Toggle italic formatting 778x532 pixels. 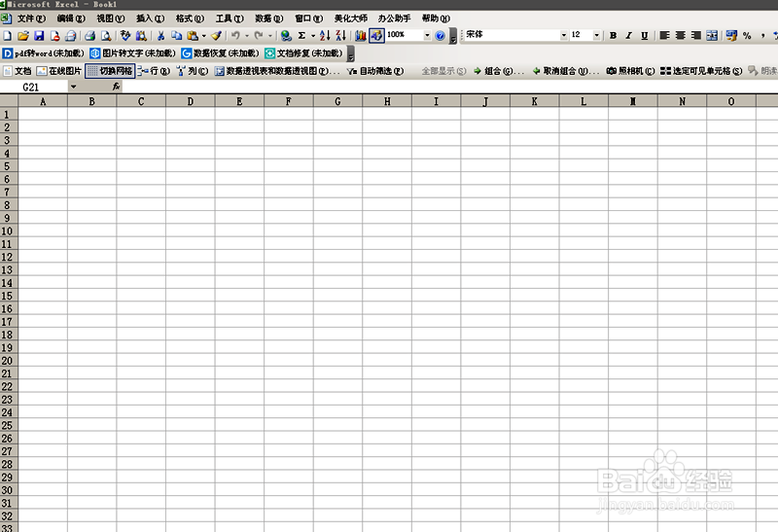pyautogui.click(x=628, y=36)
